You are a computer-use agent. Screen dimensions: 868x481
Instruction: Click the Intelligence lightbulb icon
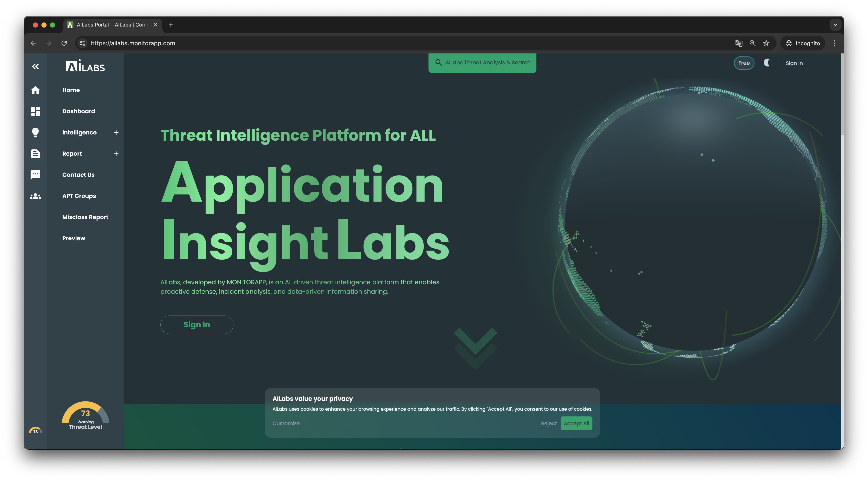(x=35, y=133)
